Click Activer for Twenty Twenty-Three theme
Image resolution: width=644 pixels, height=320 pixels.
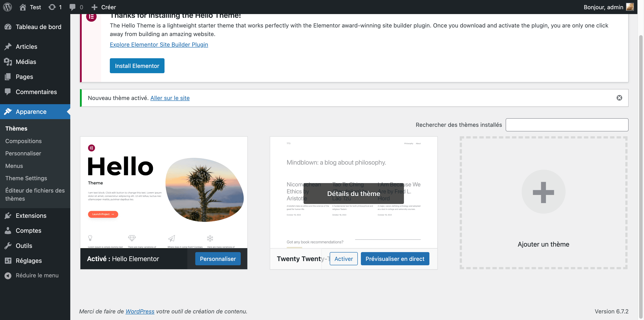click(x=344, y=259)
